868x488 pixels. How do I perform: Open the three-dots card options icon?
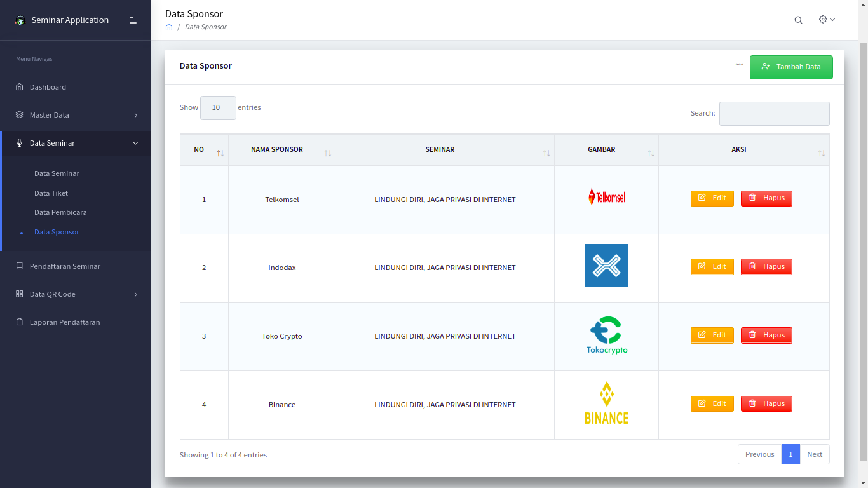coord(740,64)
